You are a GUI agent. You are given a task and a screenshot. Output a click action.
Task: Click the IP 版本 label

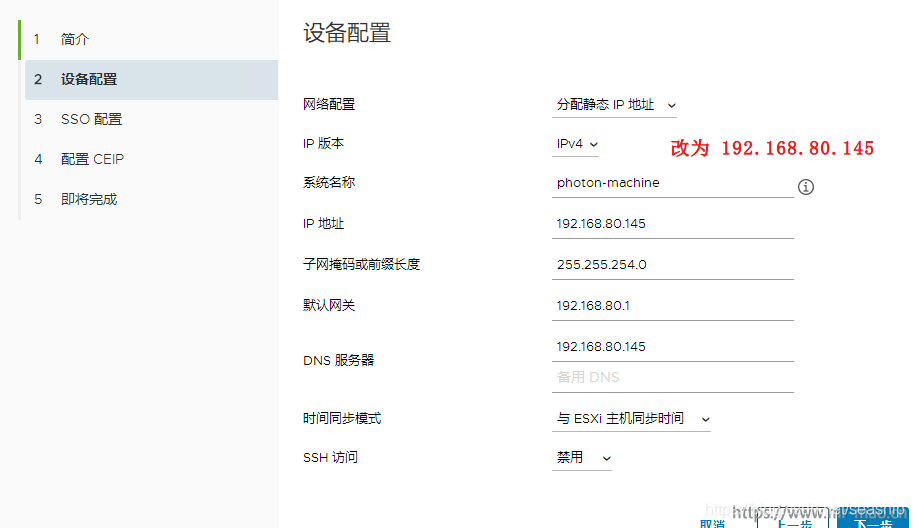click(x=323, y=144)
